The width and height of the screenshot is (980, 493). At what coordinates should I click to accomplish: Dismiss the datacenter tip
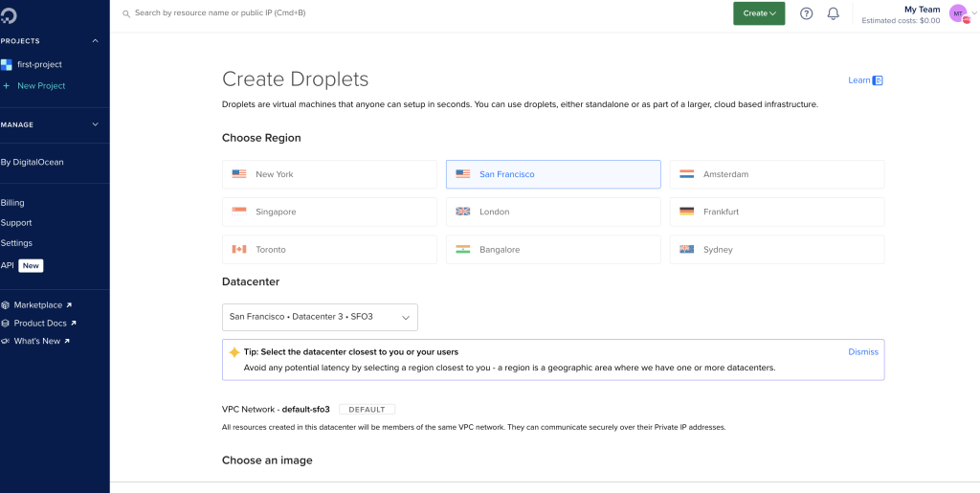(x=863, y=351)
